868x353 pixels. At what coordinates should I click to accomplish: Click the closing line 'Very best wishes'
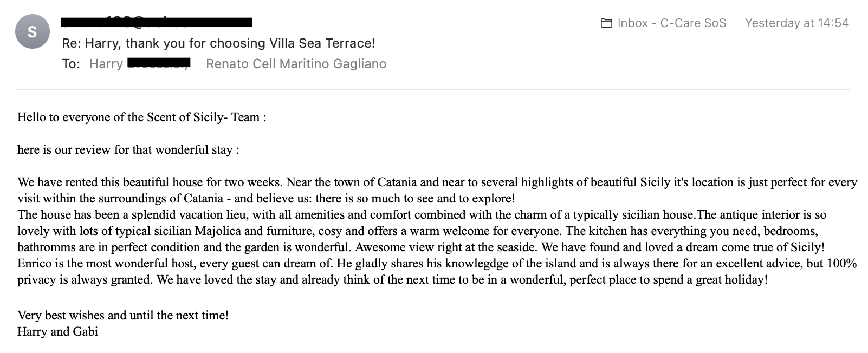click(123, 316)
